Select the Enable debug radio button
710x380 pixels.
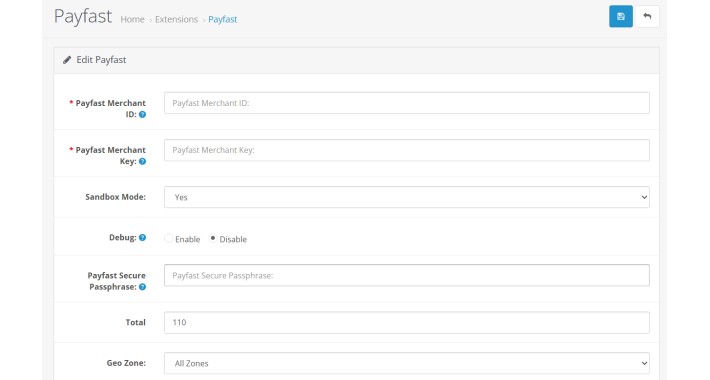(168, 238)
